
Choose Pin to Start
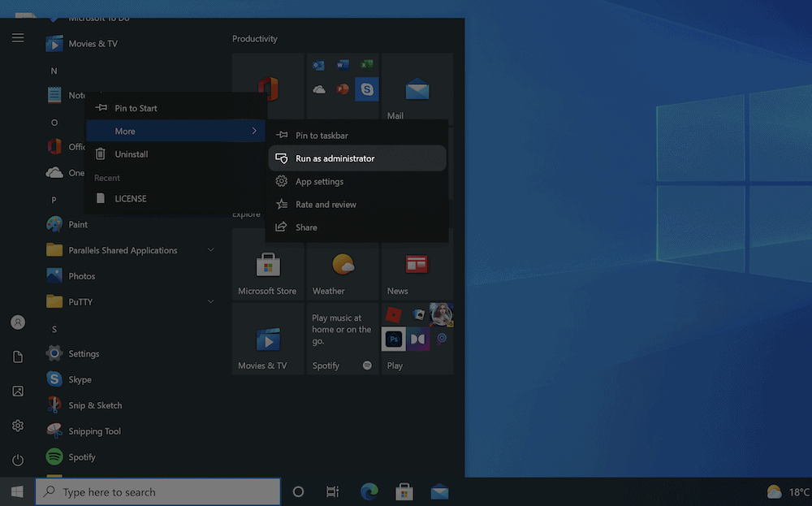coord(175,108)
